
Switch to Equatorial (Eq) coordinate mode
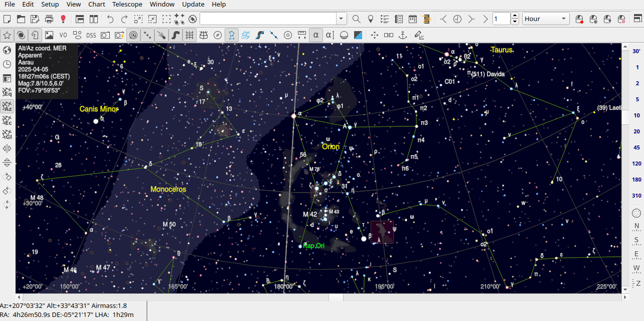pos(7,92)
